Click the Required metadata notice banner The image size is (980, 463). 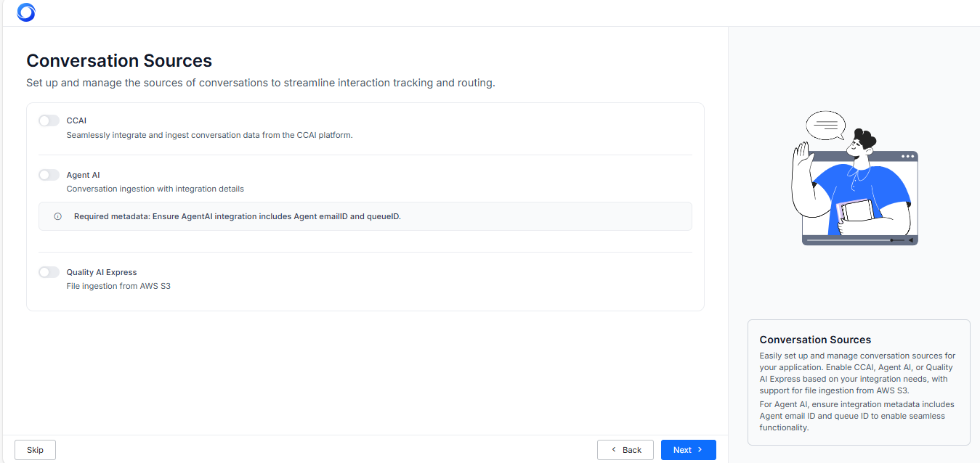click(365, 216)
